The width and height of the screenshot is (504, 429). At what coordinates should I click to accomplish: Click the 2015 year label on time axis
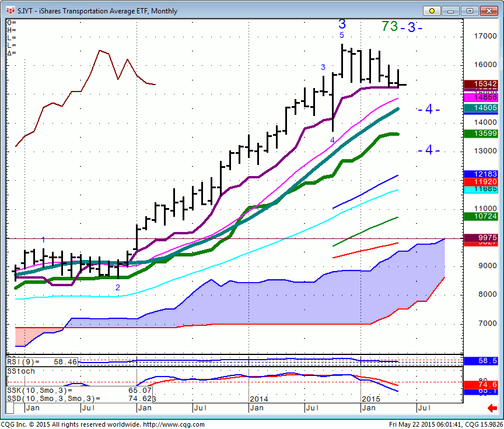tap(371, 399)
